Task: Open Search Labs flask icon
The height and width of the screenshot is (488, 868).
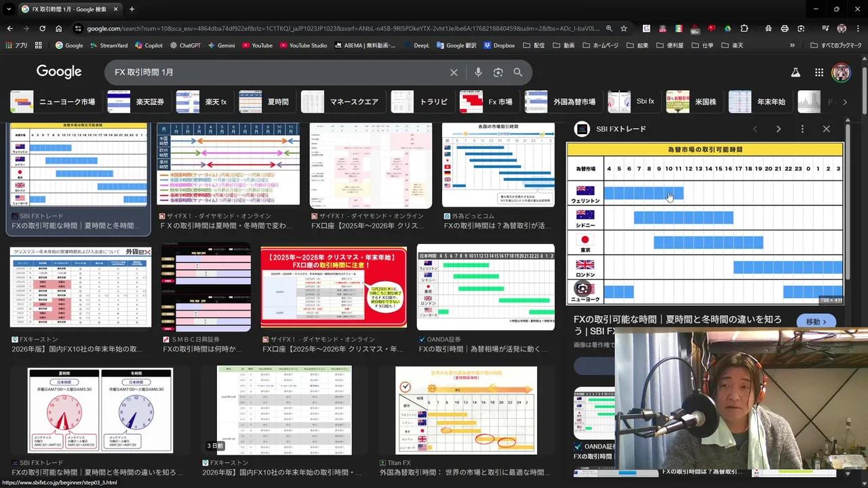Action: tap(796, 73)
